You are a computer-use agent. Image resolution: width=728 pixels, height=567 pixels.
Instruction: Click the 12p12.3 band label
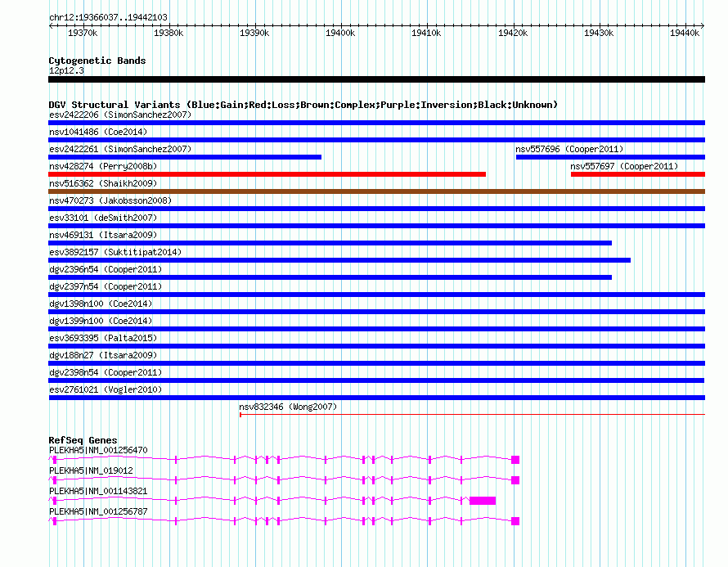(66, 70)
